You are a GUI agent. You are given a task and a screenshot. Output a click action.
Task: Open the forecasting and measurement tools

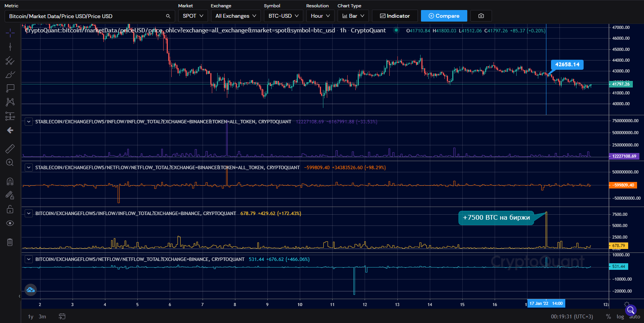click(10, 116)
